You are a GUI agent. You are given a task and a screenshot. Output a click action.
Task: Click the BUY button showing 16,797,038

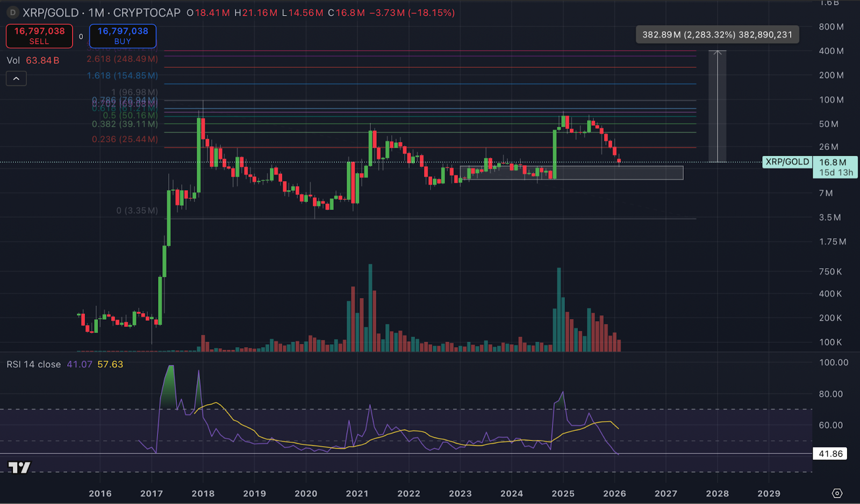(123, 35)
